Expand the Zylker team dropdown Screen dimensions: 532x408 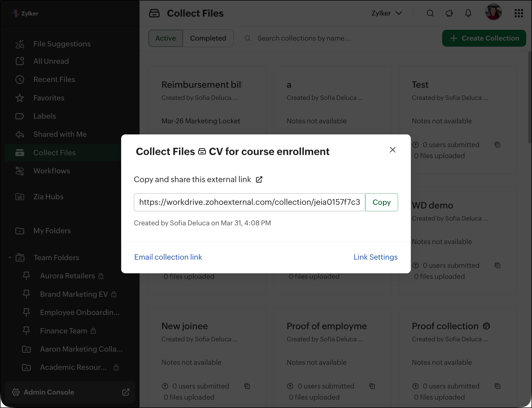pos(386,13)
